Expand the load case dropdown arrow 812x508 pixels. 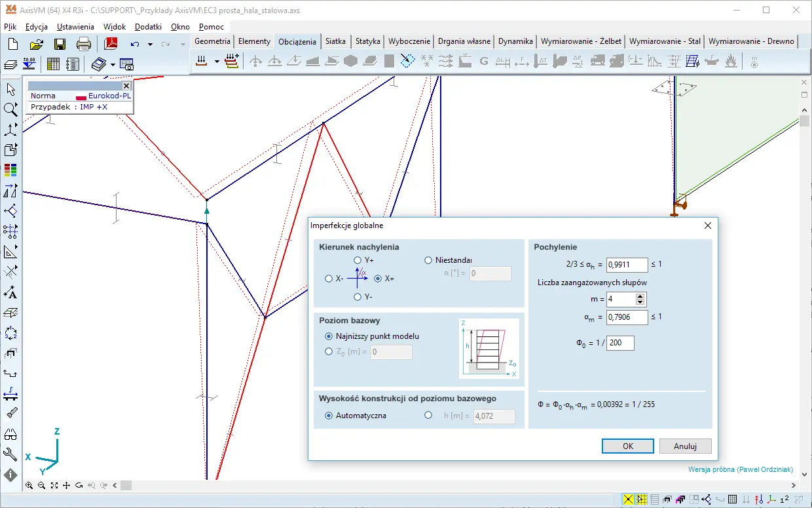click(x=217, y=62)
